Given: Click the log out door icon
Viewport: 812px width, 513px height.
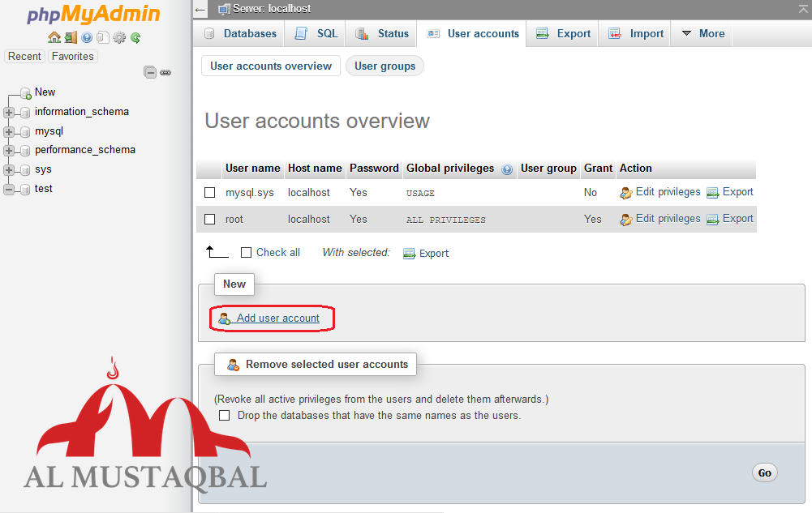Looking at the screenshot, I should pos(71,38).
